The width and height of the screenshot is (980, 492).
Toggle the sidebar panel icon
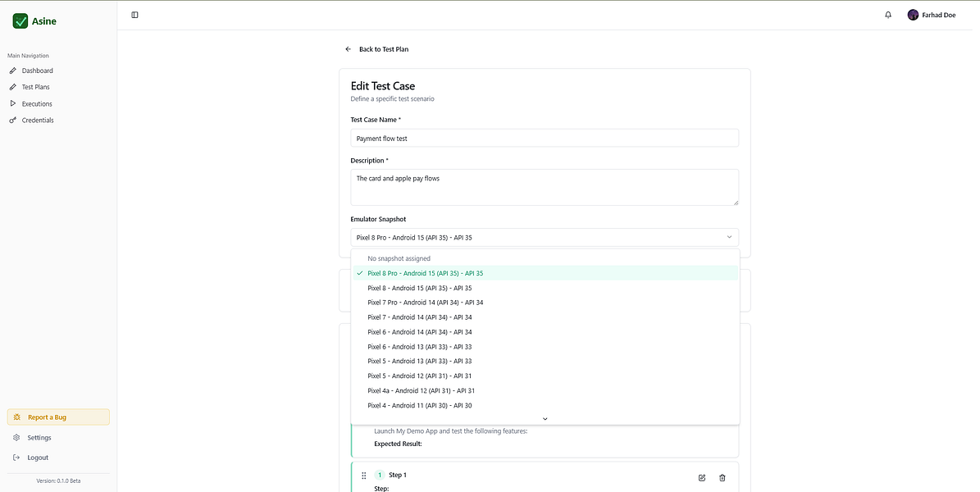(135, 15)
